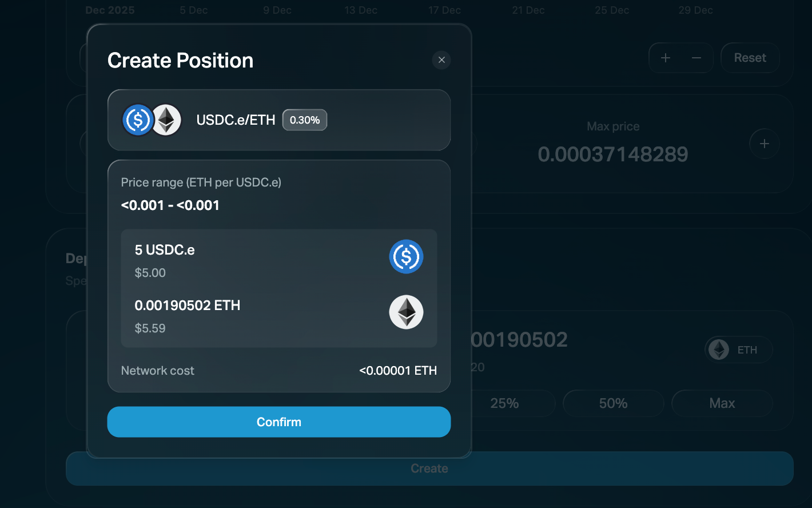Open the ETH token selector
This screenshot has height=508, width=812.
click(x=738, y=350)
